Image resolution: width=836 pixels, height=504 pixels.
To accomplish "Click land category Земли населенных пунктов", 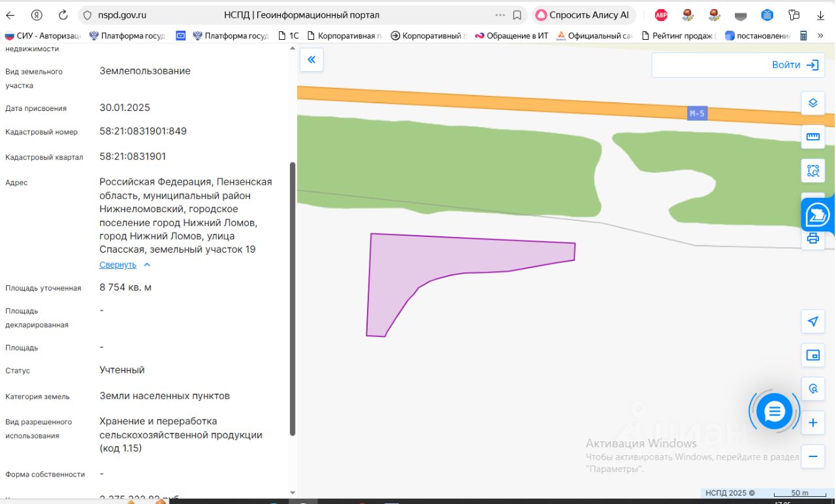I will point(165,396).
